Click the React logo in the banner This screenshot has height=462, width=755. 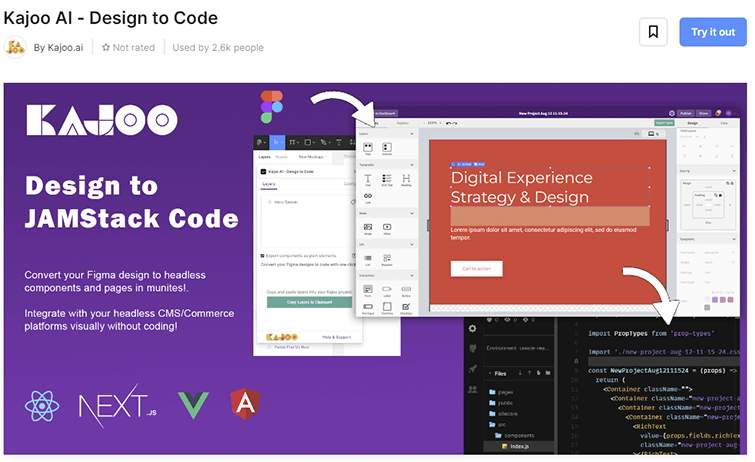coord(42,406)
